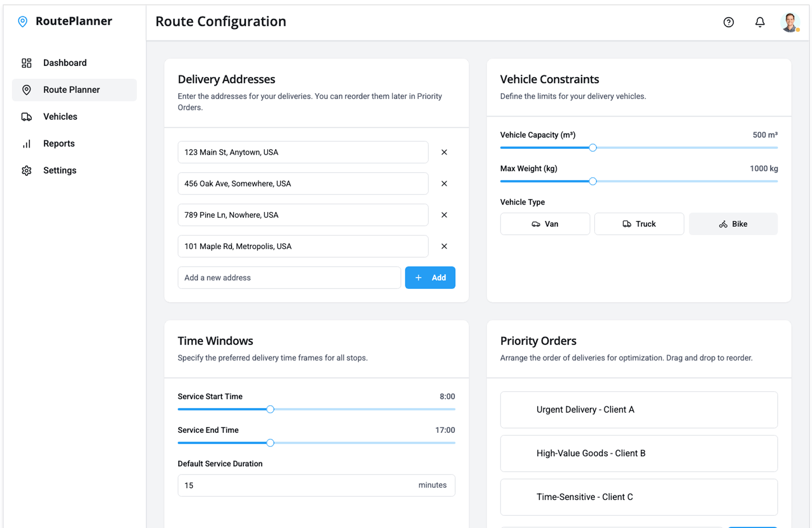The image size is (812, 528).
Task: Select Truck vehicle type
Action: click(x=639, y=224)
